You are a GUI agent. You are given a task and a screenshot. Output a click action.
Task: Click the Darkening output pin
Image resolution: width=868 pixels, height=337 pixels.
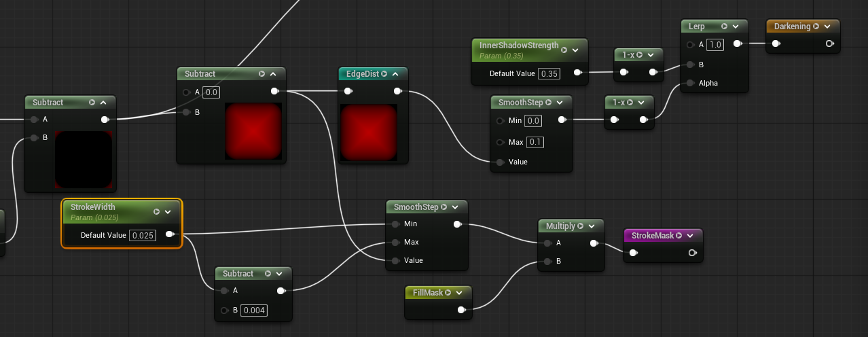829,43
